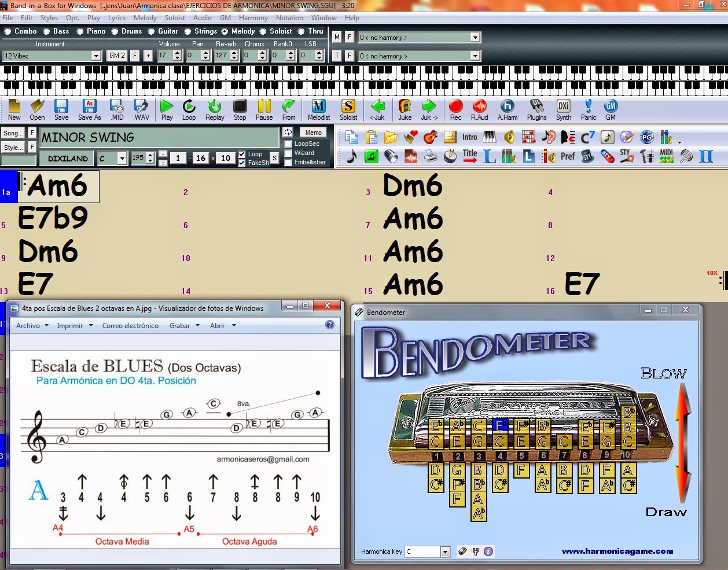
Task: Open the www.harmonicagame.com link
Action: coord(617,551)
